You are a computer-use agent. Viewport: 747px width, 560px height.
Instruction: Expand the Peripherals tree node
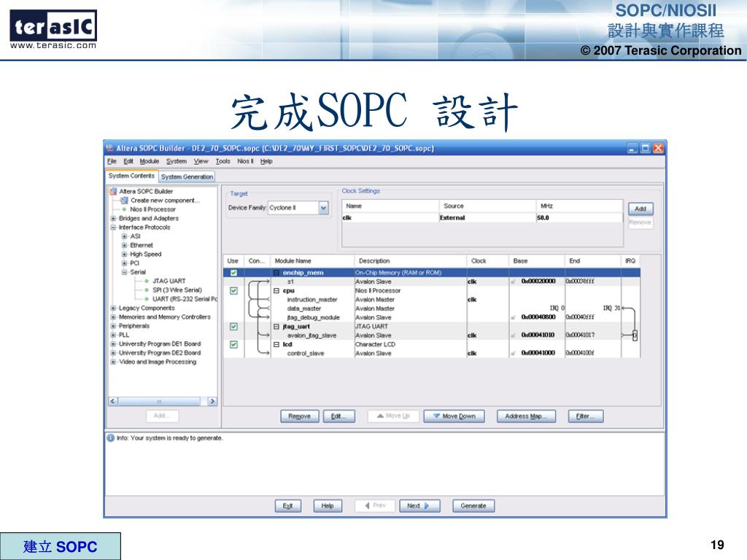tap(113, 326)
